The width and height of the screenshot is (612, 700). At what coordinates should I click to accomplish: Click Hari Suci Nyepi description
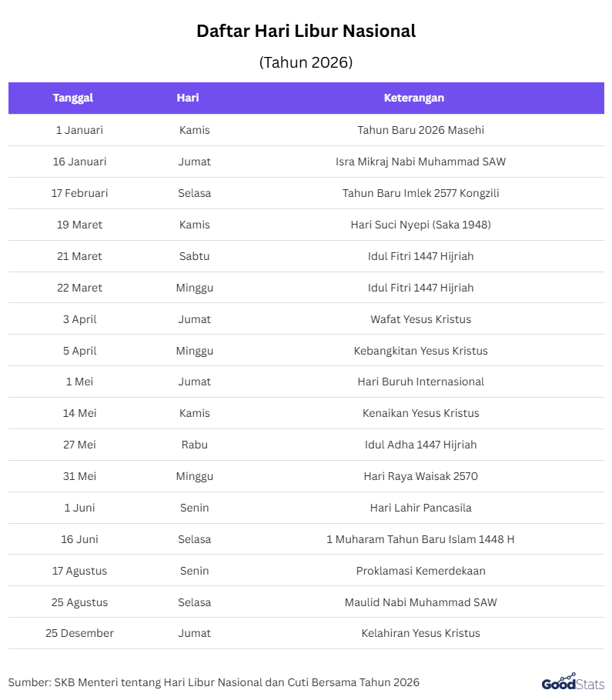[420, 225]
